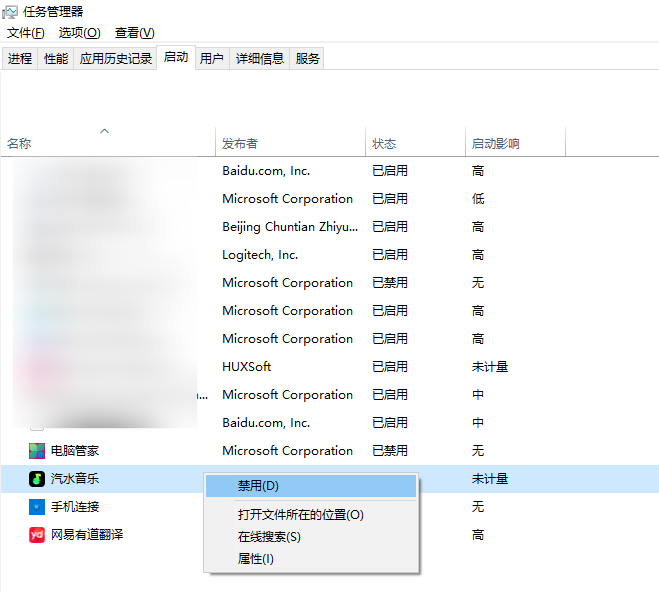Click the 手机连接 app icon
The width and height of the screenshot is (659, 592).
click(37, 507)
